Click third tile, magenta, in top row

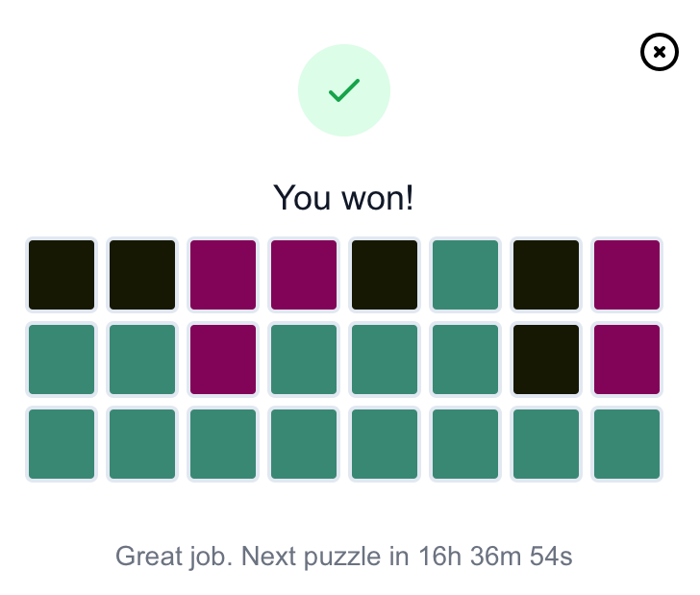(223, 275)
